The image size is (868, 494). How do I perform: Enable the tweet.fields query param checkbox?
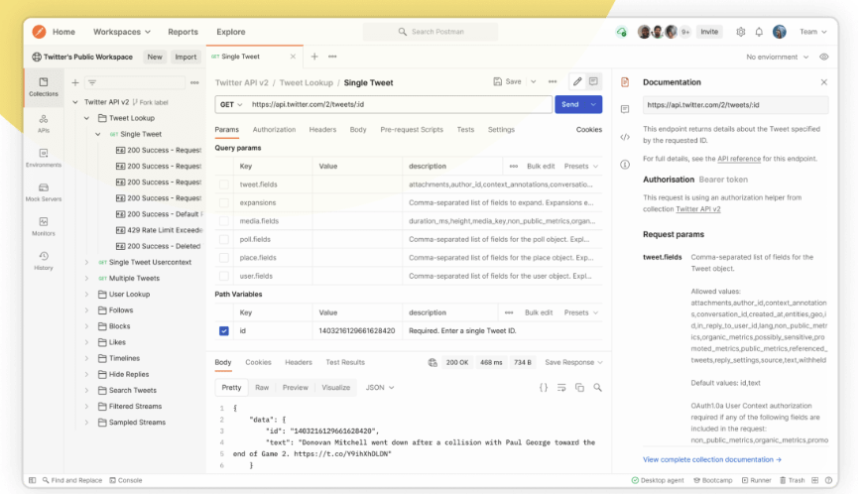(x=224, y=185)
